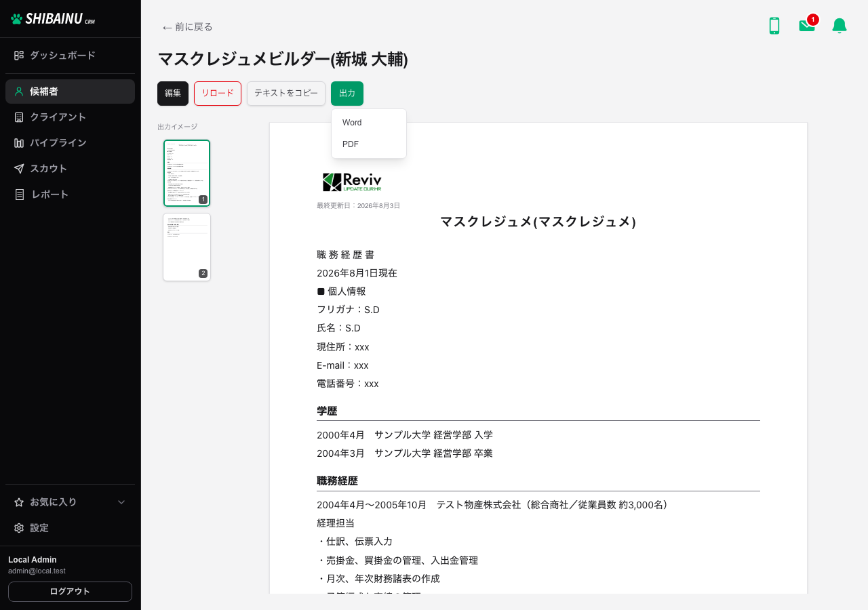
Task: Click the 2026年8月1日現在 line
Action: pyautogui.click(x=357, y=273)
